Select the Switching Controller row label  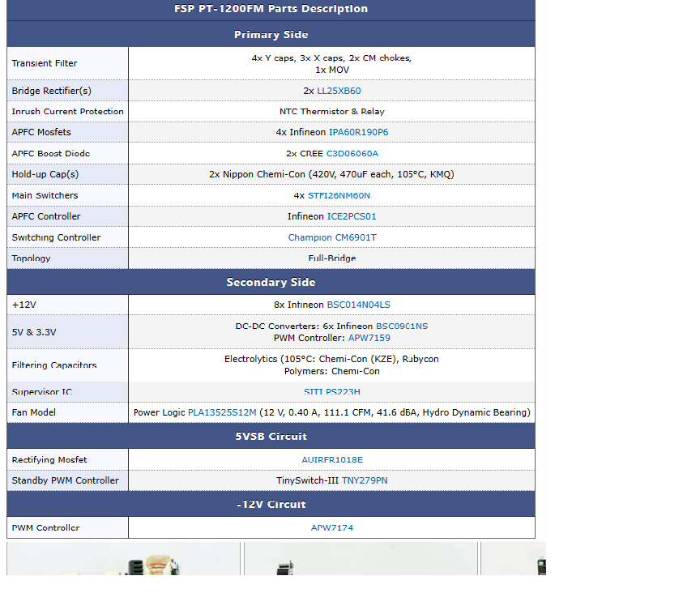[56, 237]
